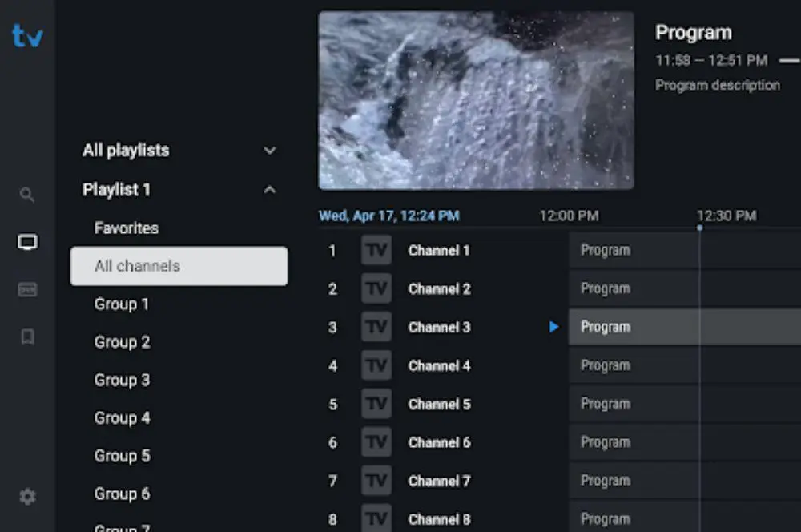This screenshot has height=532, width=801.
Task: Select Channel 6 name
Action: 439,442
